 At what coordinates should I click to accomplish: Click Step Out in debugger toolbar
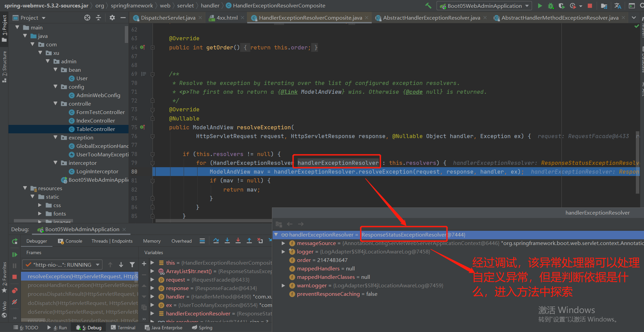point(249,241)
